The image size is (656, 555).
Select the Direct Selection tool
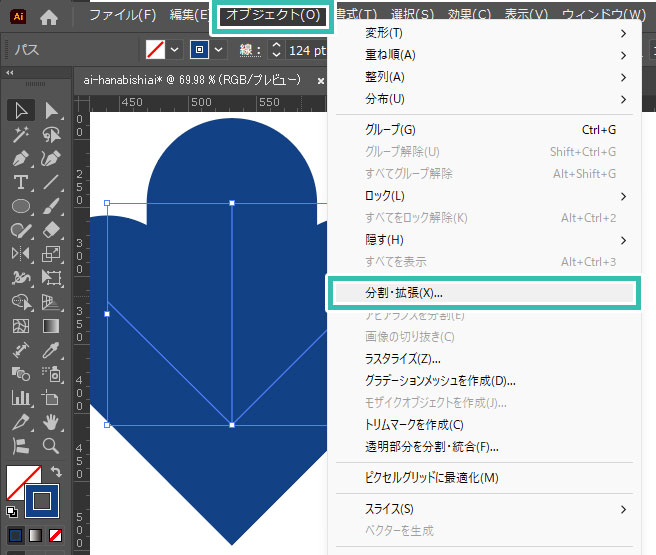pyautogui.click(x=52, y=111)
